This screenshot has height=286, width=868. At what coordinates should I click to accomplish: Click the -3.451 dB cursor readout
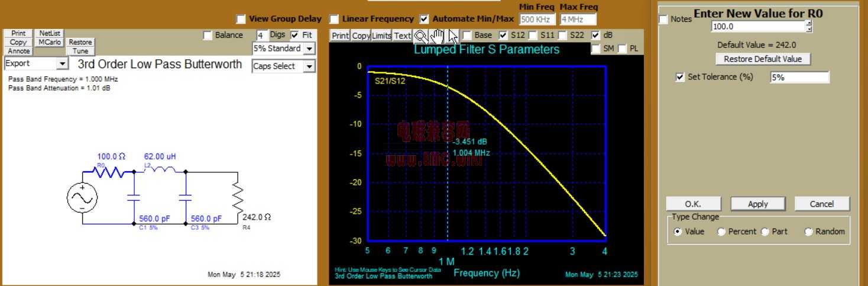pos(469,142)
